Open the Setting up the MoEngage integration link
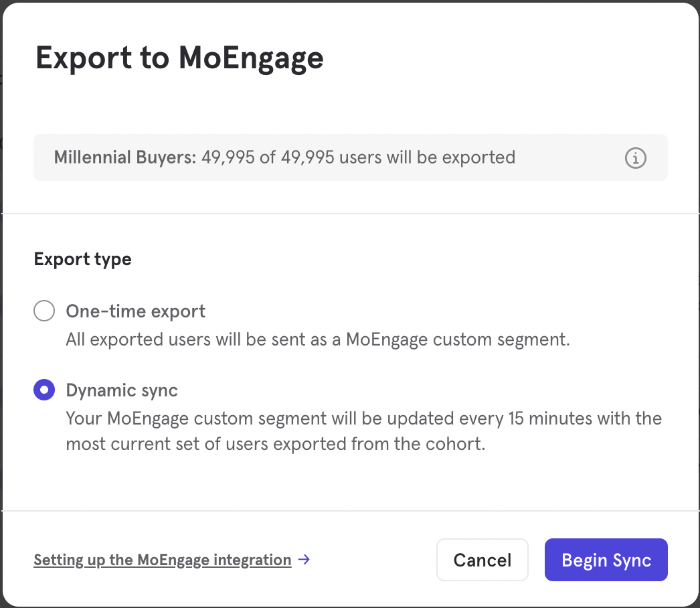The image size is (700, 608). [163, 560]
